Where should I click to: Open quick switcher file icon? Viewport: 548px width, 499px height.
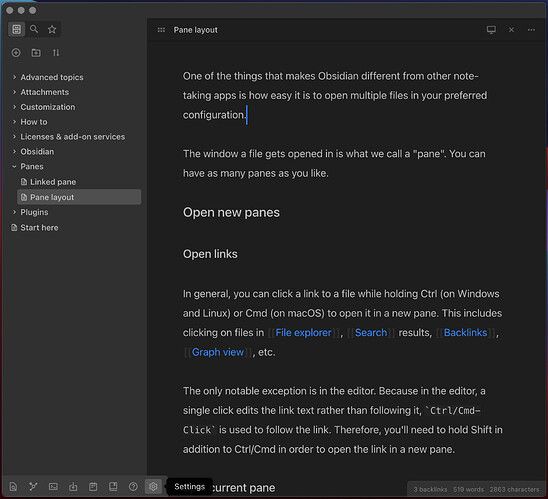13,486
